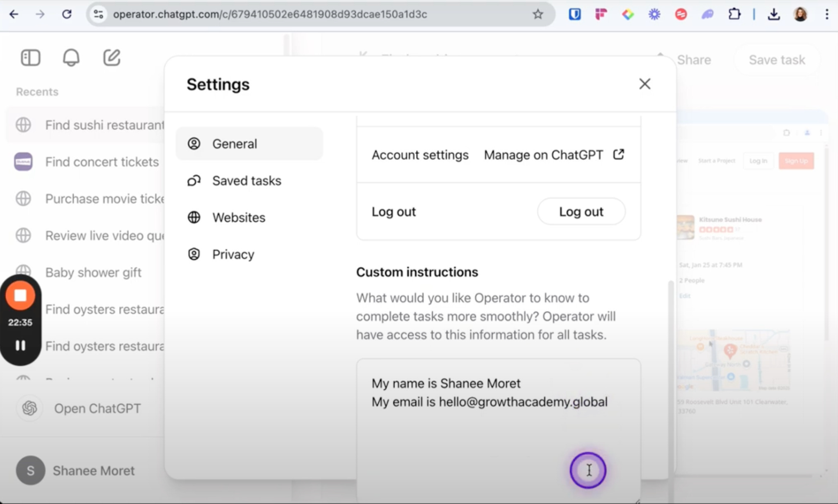
Task: Click the red circular extension icon
Action: (681, 14)
